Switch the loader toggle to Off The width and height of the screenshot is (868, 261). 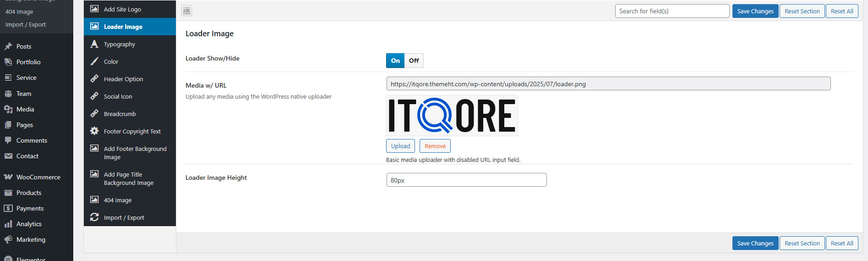point(414,61)
